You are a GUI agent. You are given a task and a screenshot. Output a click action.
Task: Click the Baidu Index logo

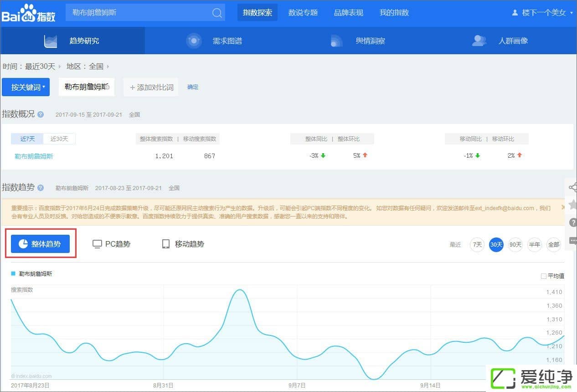(x=29, y=13)
